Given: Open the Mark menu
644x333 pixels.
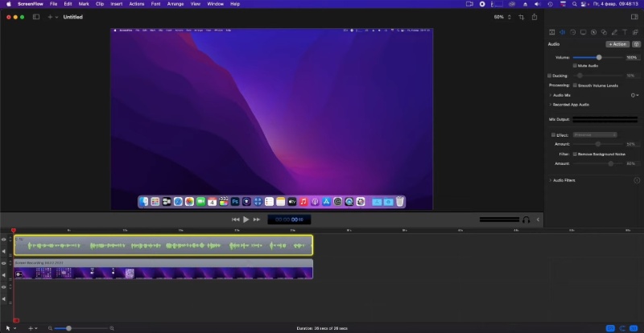Looking at the screenshot, I should pyautogui.click(x=84, y=4).
